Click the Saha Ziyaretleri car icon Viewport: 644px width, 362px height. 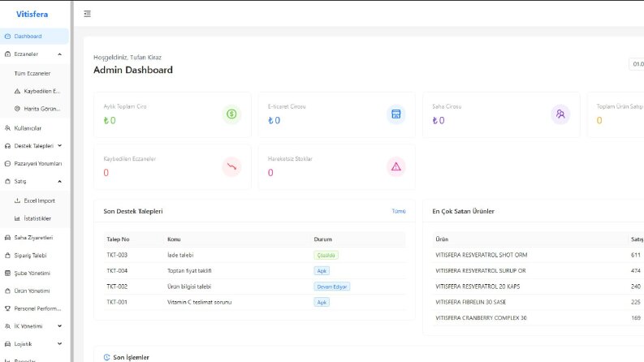coord(7,238)
